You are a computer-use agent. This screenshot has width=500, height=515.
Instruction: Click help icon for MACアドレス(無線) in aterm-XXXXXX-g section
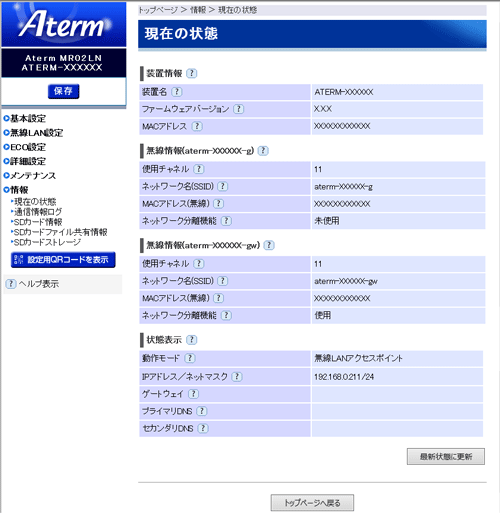tap(218, 204)
